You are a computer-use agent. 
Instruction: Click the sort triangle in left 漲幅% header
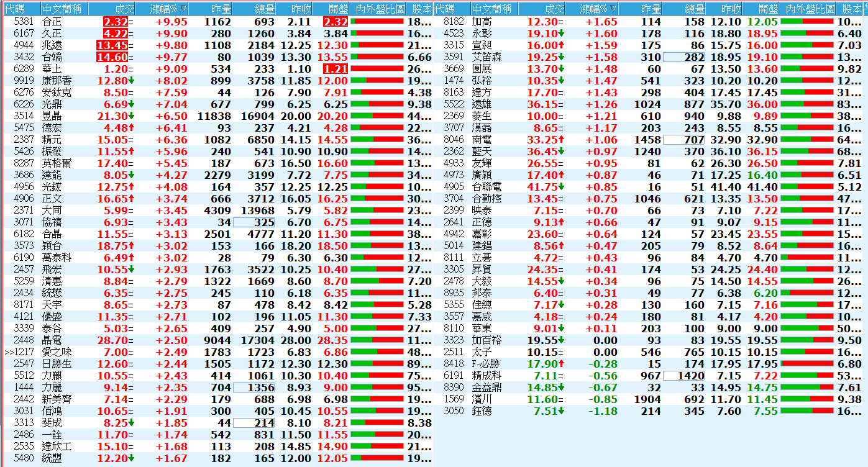[183, 9]
